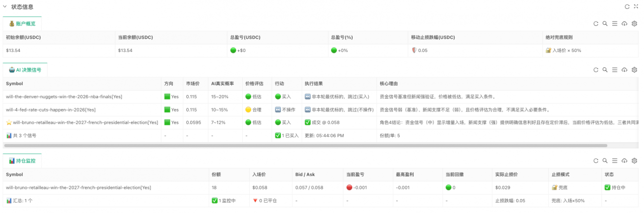Screen dimensions: 644x213
Task: Collapse the 状态信息 section chevron
Action: [x=5, y=7]
